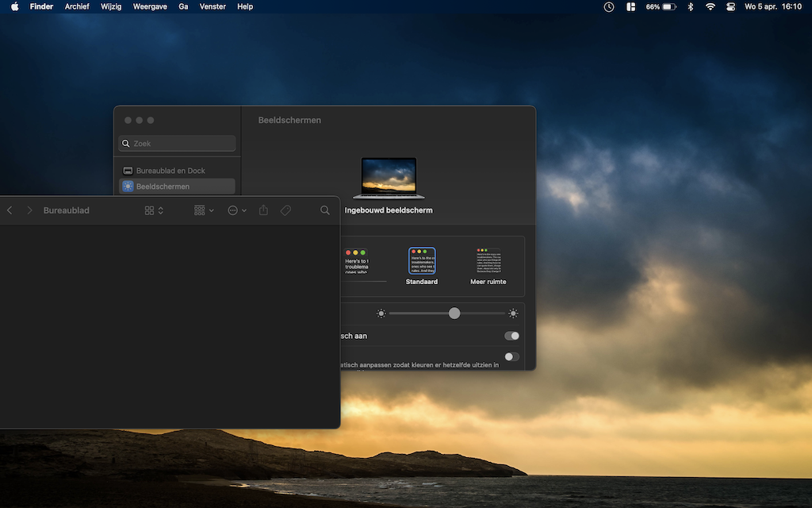Open the Archief menu

[77, 6]
